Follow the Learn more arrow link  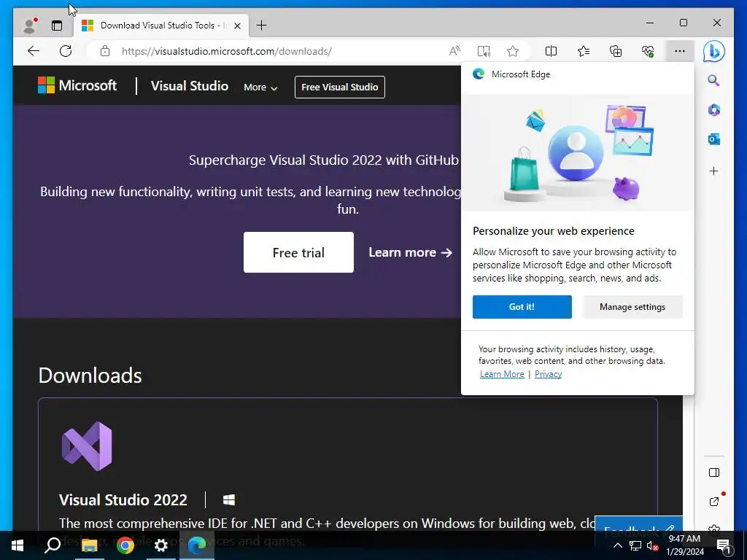click(410, 252)
